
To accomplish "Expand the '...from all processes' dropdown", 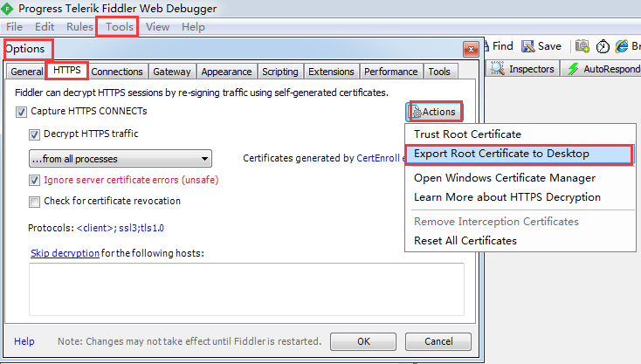I will point(120,159).
